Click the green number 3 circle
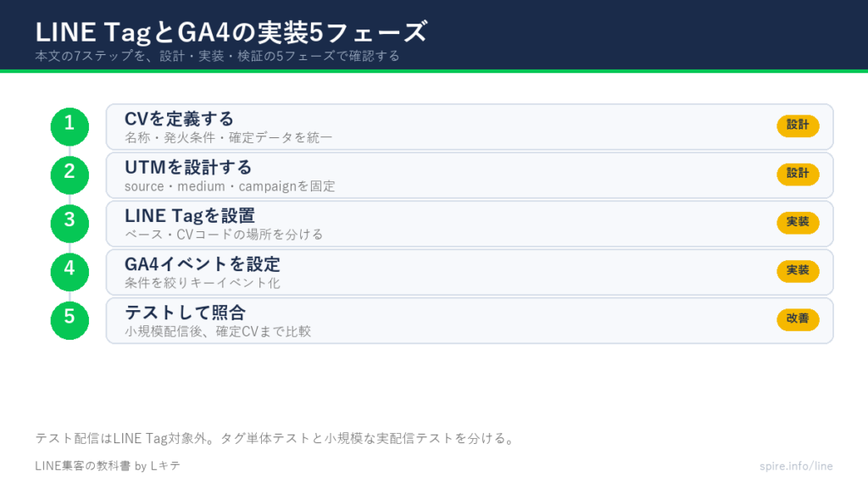Viewport: 868px width, 488px height. coord(70,224)
